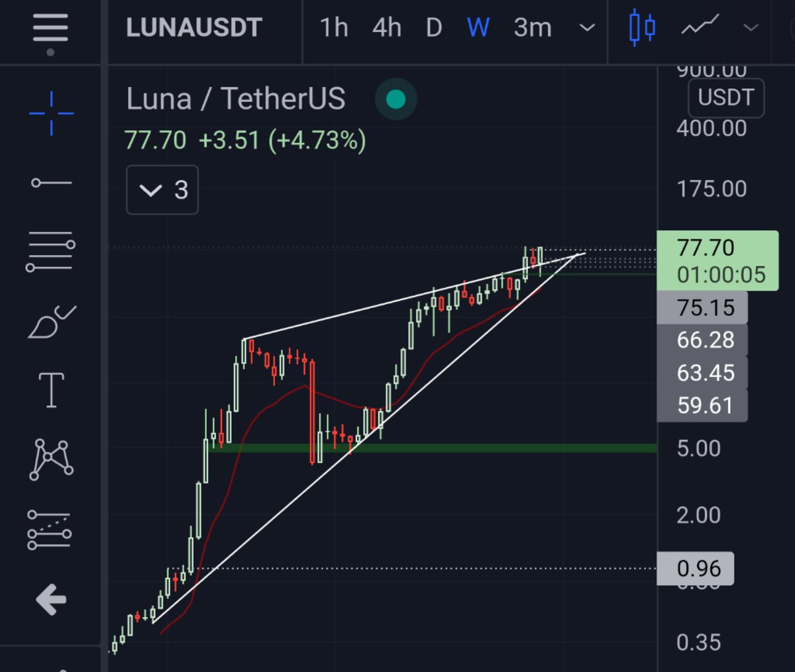Click the Luna / TetherUS chart title

pyautogui.click(x=236, y=99)
